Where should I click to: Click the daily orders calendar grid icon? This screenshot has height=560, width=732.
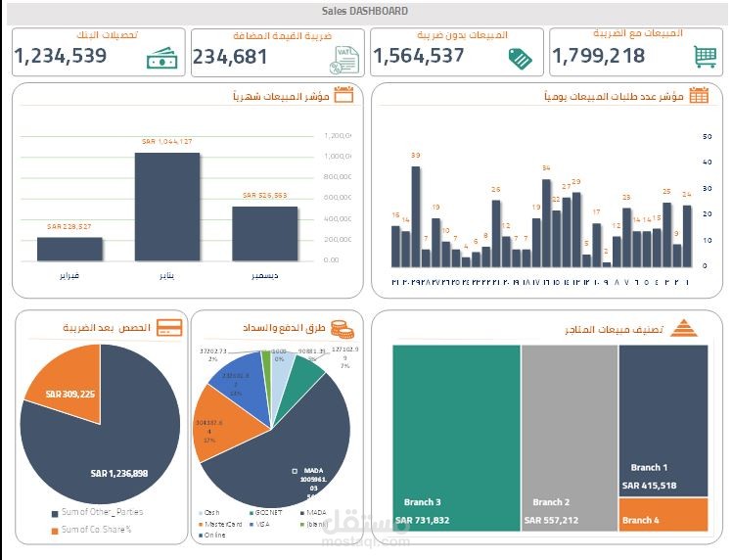pos(699,95)
